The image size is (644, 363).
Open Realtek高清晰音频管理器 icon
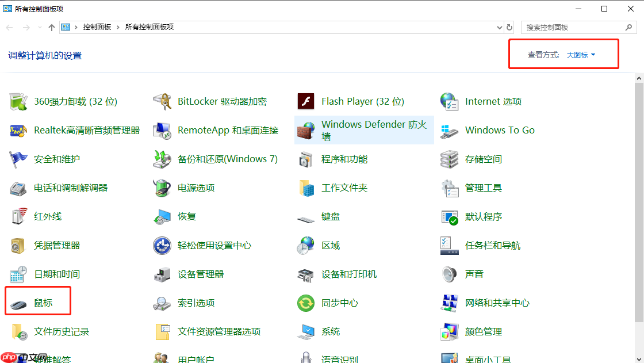pyautogui.click(x=18, y=131)
